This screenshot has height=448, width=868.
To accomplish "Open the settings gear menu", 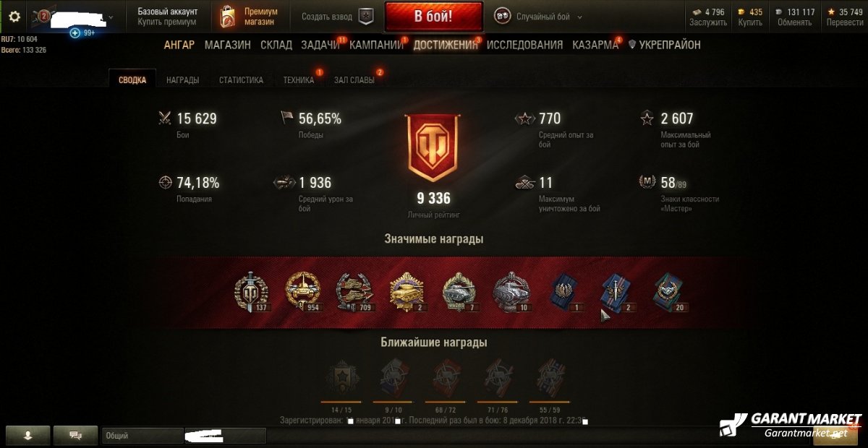I will pos(14,16).
